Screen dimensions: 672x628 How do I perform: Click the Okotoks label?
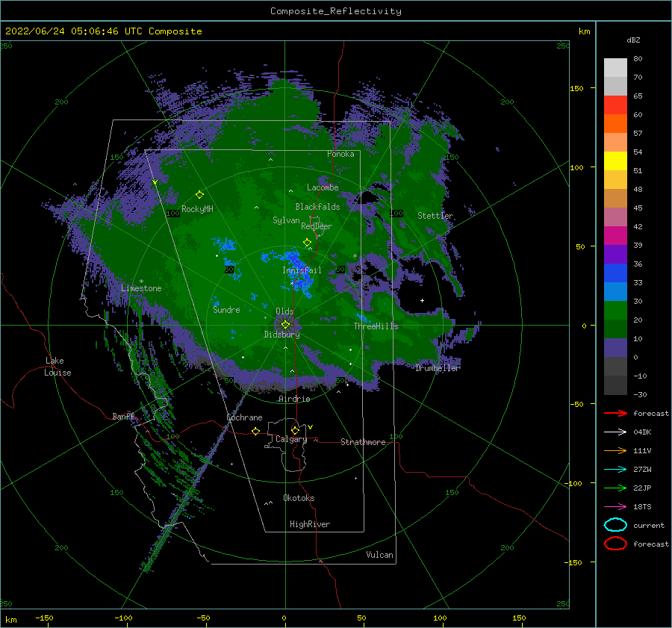coord(299,498)
